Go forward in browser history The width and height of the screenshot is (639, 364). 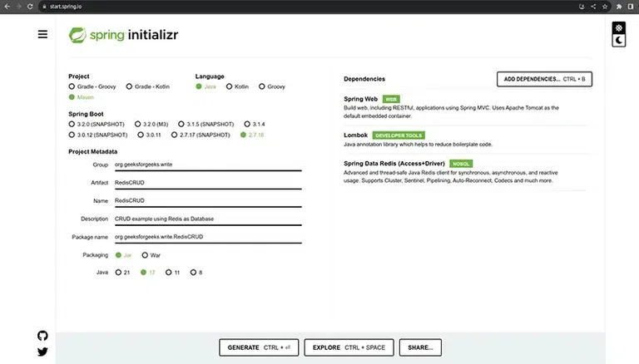pos(18,7)
